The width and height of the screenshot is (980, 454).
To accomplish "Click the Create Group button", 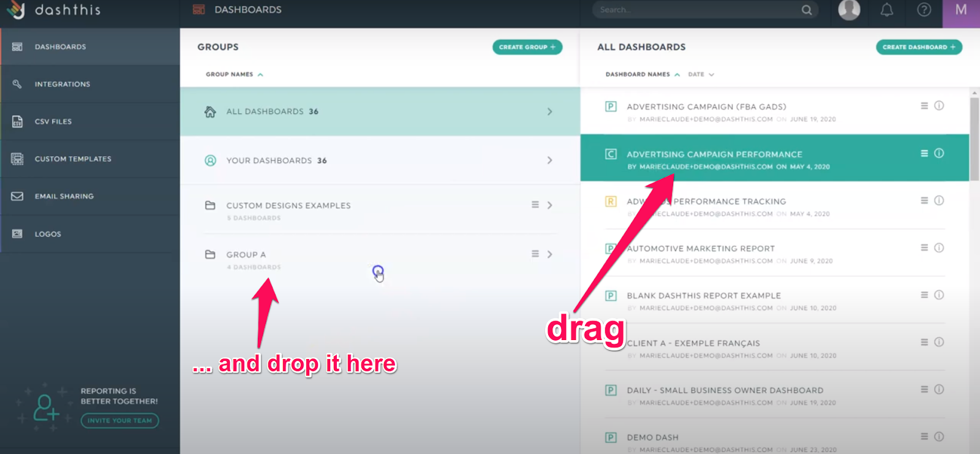I will pos(527,47).
